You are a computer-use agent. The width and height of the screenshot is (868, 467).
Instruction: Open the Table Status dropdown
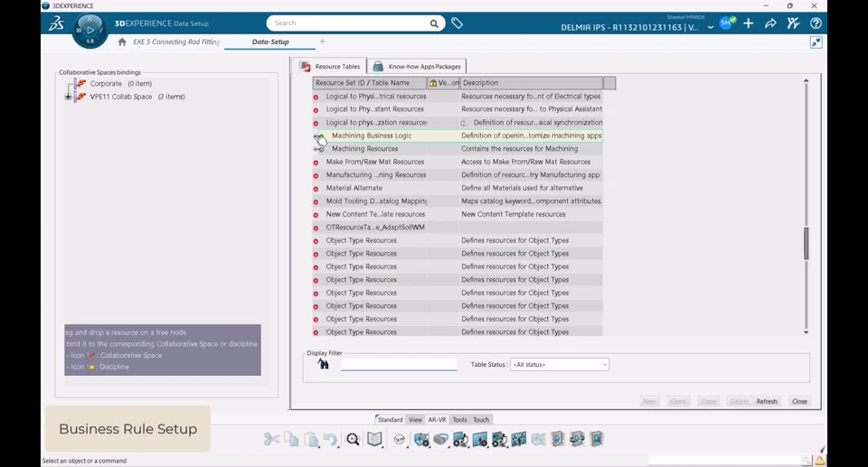[x=559, y=365]
